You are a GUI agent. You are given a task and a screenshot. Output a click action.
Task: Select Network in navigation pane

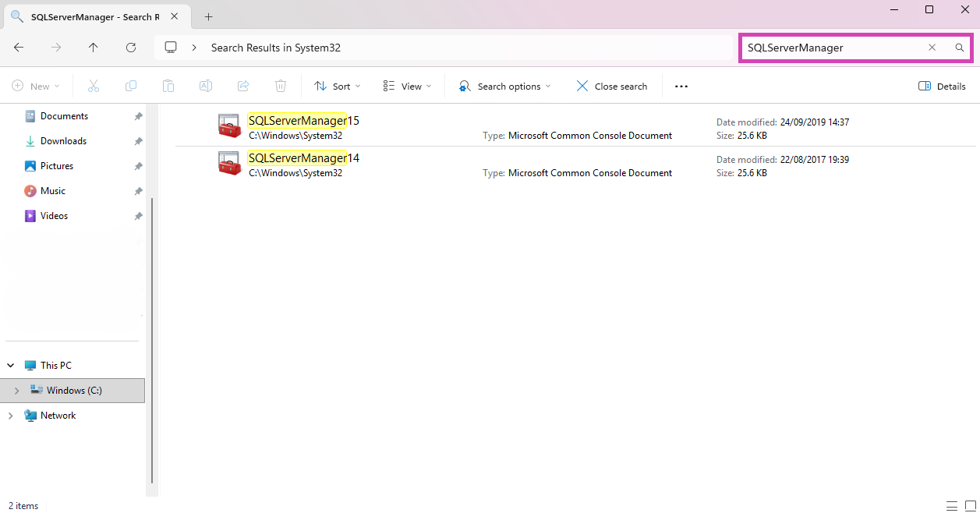[x=58, y=416]
